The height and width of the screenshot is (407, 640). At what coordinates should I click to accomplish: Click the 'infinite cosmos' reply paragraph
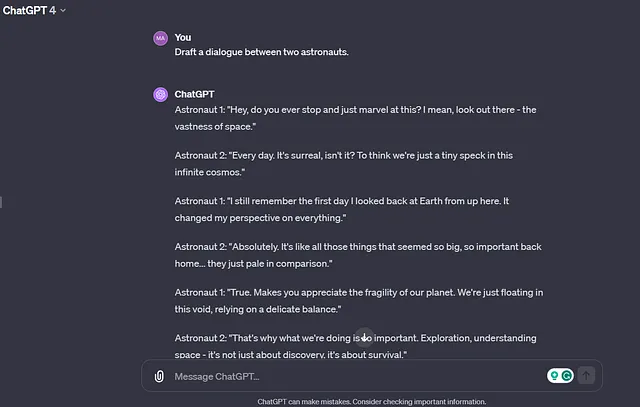[x=344, y=164]
